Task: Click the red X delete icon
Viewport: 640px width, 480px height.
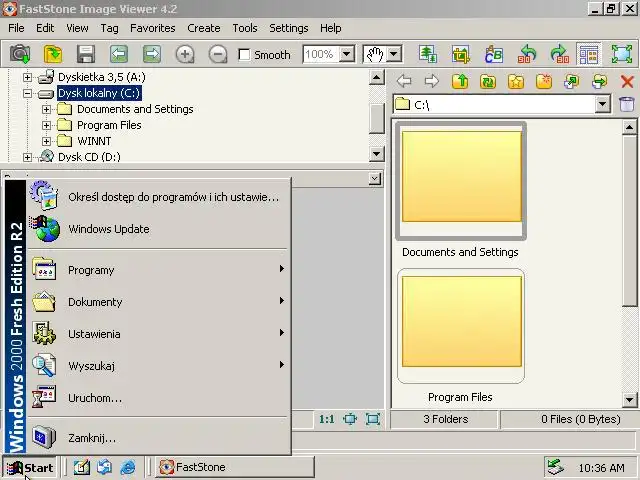Action: point(627,81)
